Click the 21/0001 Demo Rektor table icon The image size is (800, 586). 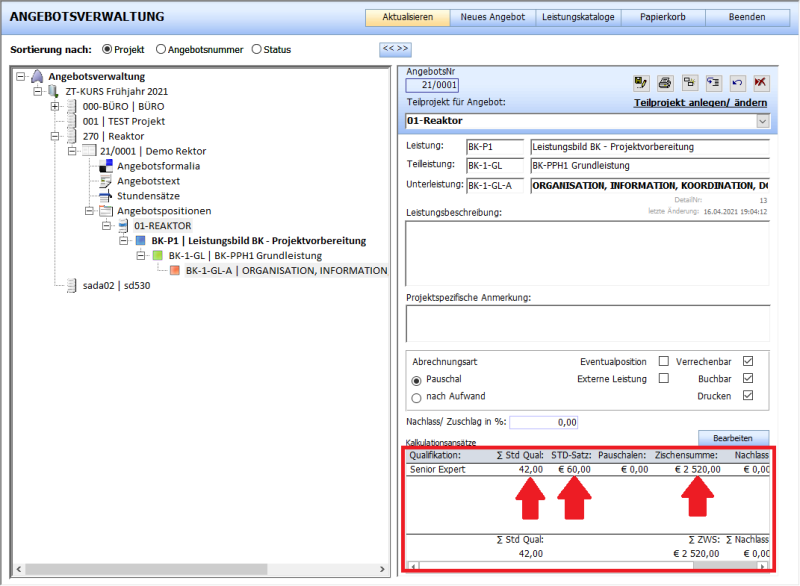coord(89,151)
